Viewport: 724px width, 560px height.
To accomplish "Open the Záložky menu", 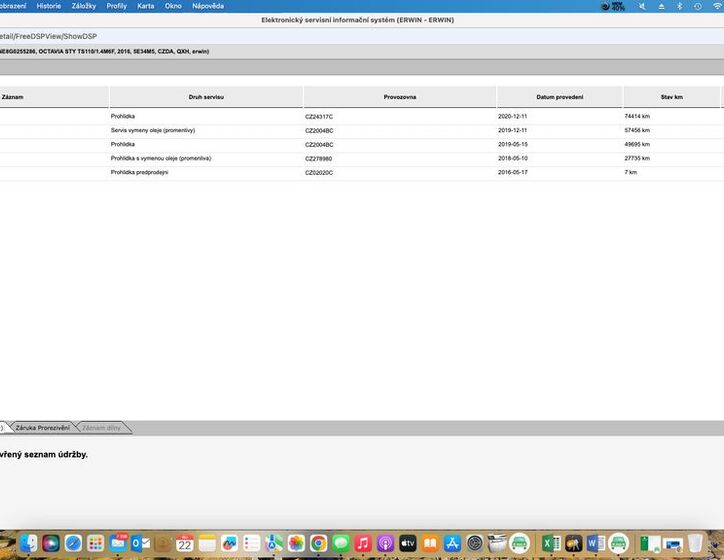I will pos(84,6).
